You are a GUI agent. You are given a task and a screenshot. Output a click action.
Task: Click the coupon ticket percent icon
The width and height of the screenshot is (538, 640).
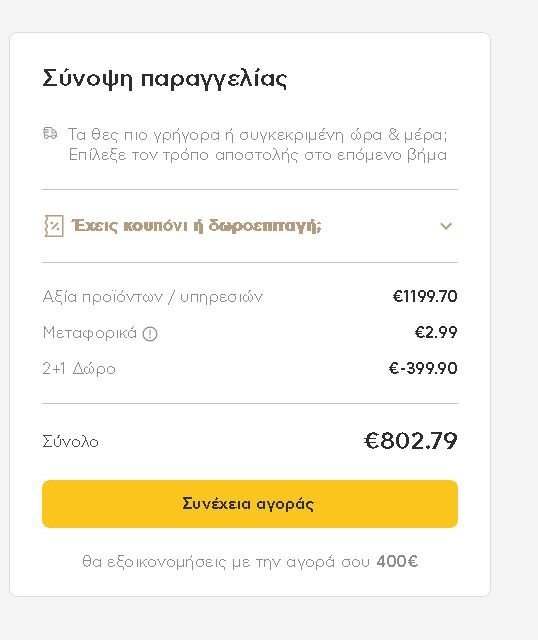54,226
